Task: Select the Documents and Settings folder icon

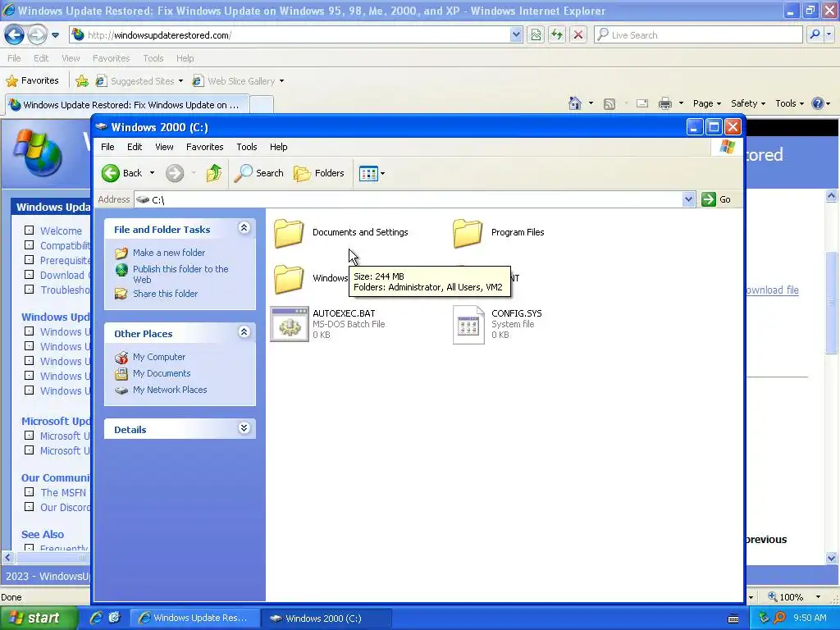Action: pos(289,233)
